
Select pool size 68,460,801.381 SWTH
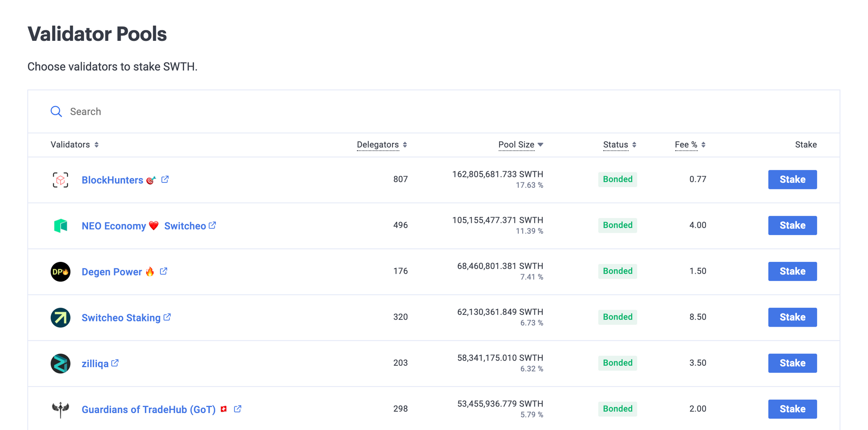click(500, 266)
